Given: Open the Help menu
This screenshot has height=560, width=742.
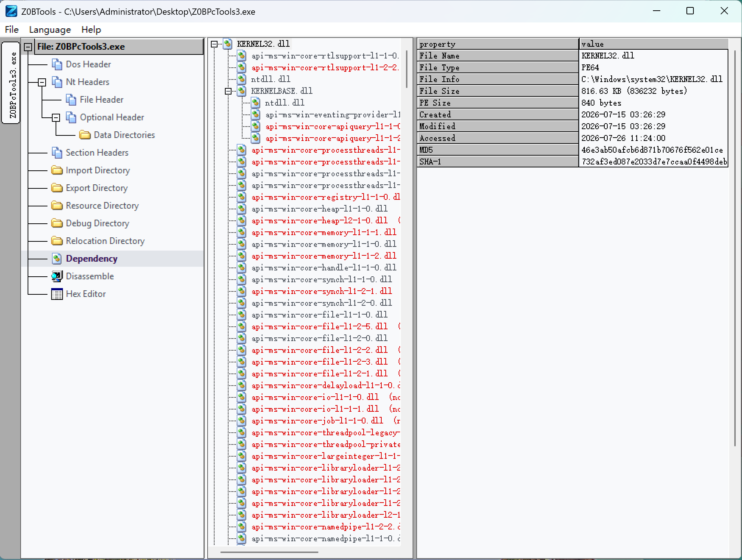Looking at the screenshot, I should [91, 29].
